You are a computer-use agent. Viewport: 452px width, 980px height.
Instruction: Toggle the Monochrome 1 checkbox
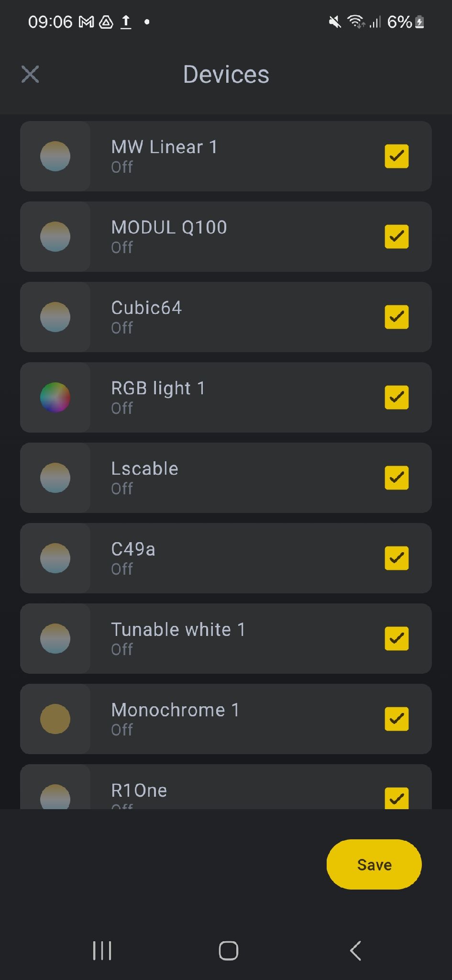coord(397,719)
